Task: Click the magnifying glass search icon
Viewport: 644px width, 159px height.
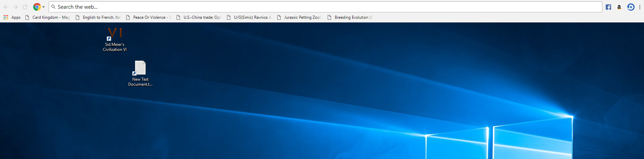Action: 53,7
